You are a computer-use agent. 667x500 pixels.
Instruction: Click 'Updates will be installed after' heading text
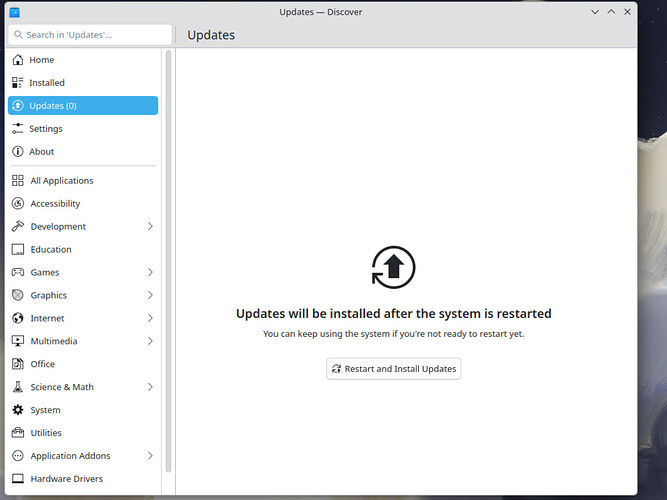point(393,314)
